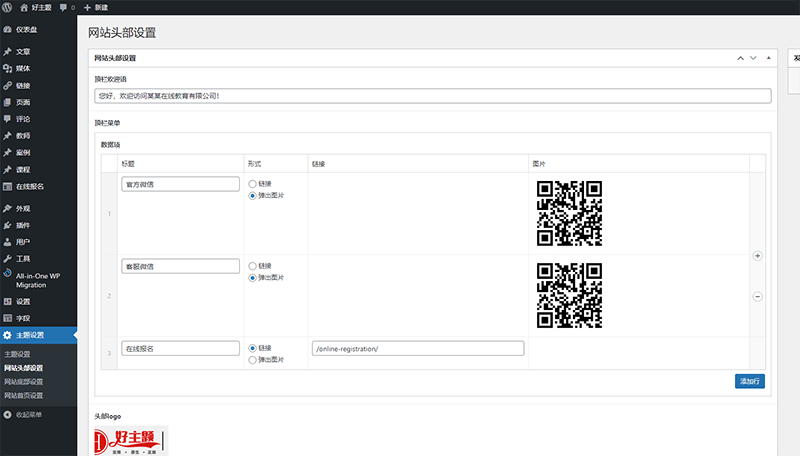Screen dimensions: 800x456
Task: Click the 客服微信 title field
Action: [x=181, y=266]
